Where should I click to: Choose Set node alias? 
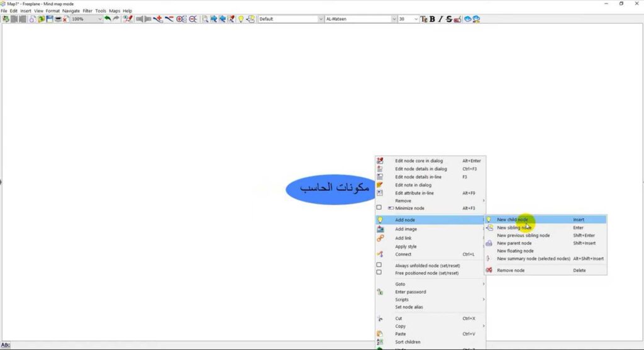pos(430,307)
